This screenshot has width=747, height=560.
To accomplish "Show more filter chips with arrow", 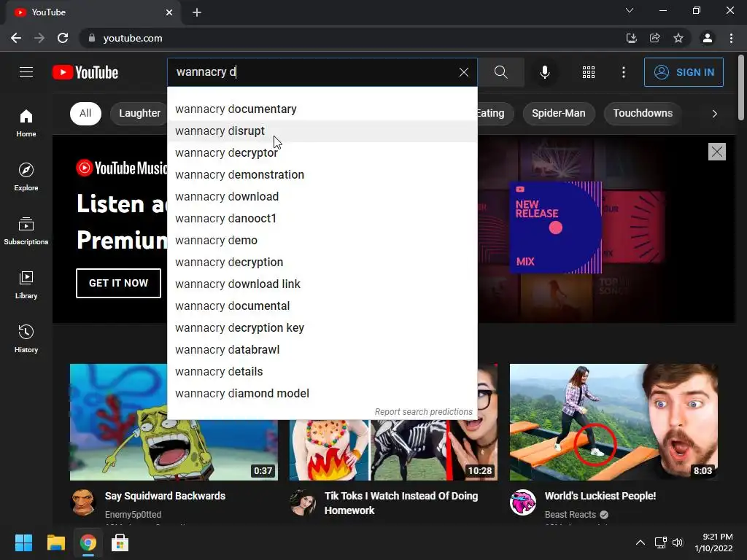I will coord(715,113).
